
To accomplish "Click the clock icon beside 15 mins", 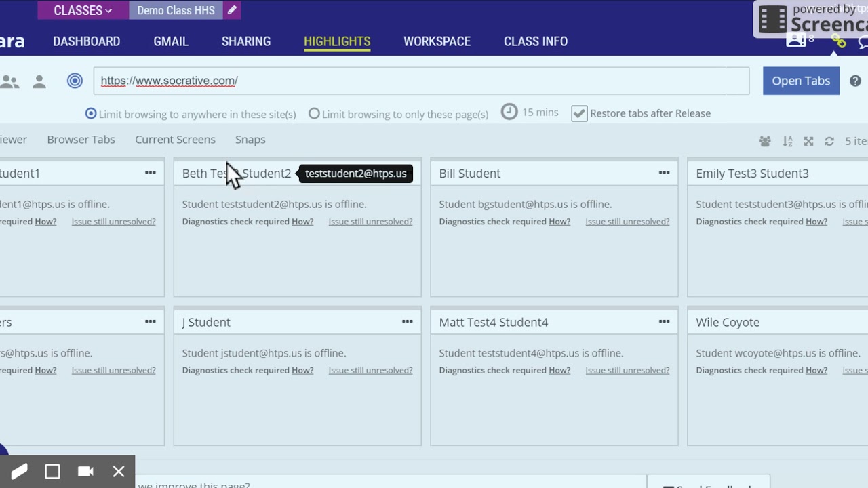I will [x=509, y=112].
